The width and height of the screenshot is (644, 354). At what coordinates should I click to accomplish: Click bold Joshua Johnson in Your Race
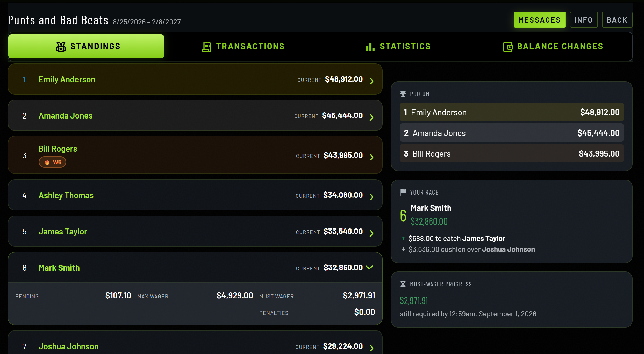point(508,249)
